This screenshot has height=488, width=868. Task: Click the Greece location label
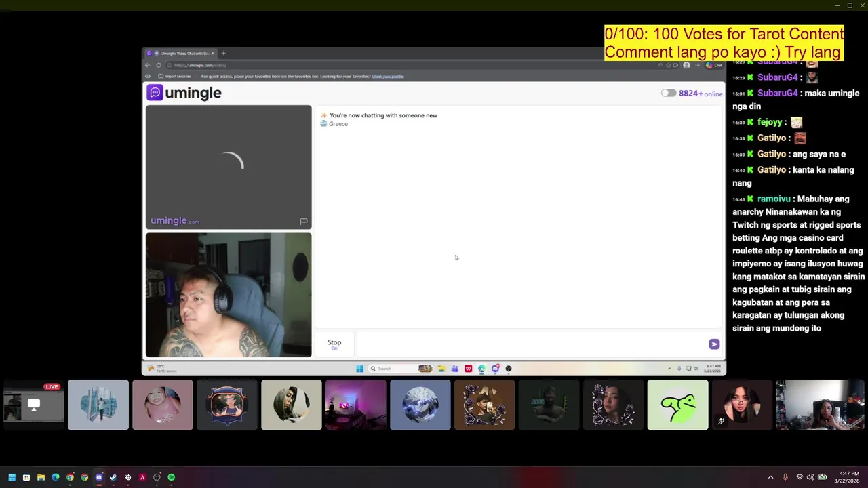point(338,124)
